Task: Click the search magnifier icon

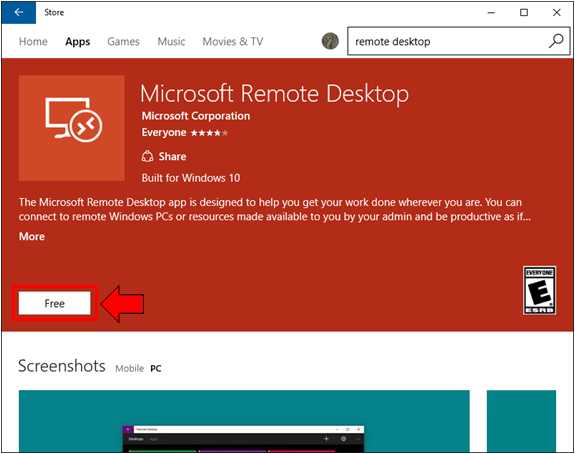Action: (x=556, y=41)
